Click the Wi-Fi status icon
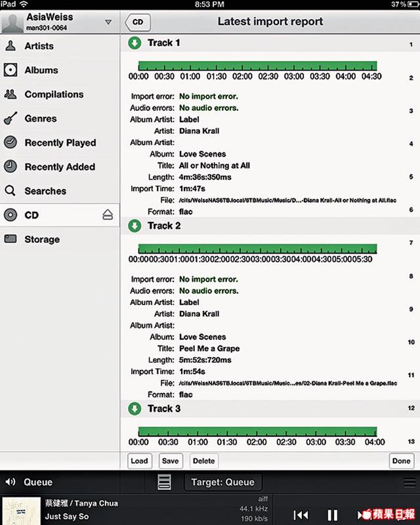This screenshot has height=525, width=420. 24,4
